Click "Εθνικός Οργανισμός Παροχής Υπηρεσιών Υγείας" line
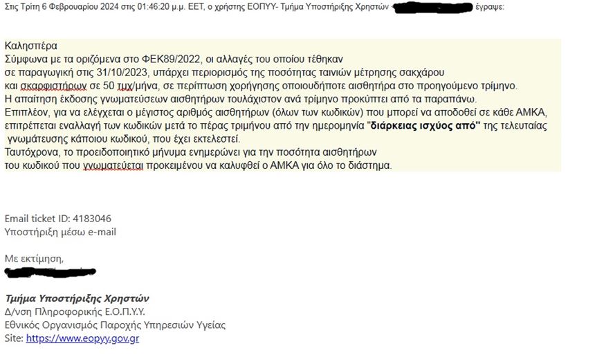The image size is (604, 364). [x=115, y=325]
